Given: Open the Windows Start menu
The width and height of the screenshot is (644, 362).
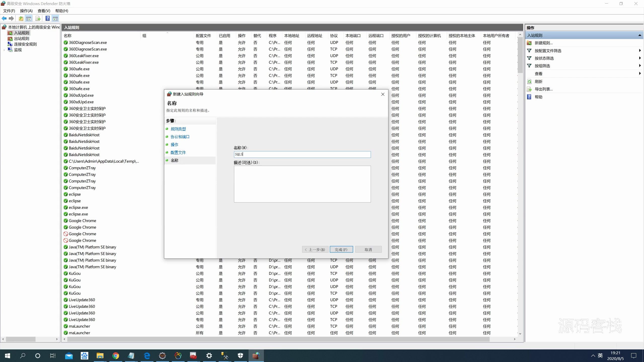Looking at the screenshot, I should [x=8, y=356].
